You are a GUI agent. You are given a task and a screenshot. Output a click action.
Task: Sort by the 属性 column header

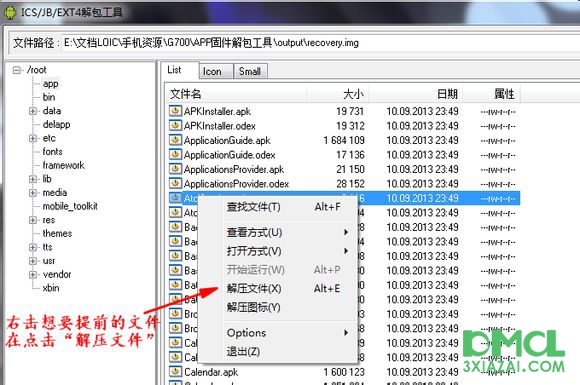pos(492,94)
